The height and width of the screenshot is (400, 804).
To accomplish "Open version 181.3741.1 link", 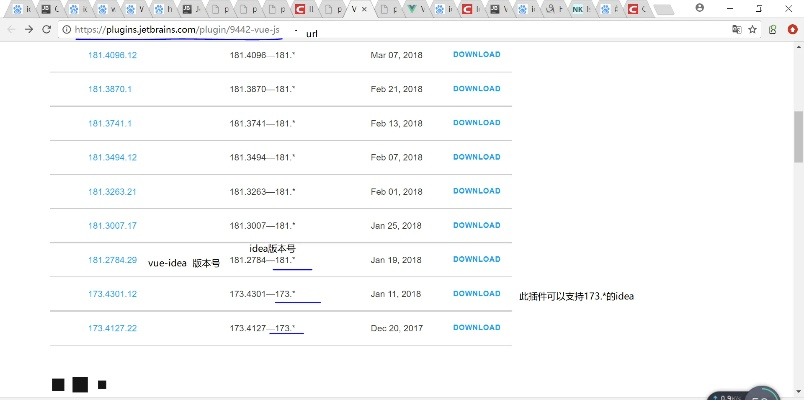I will pos(110,124).
